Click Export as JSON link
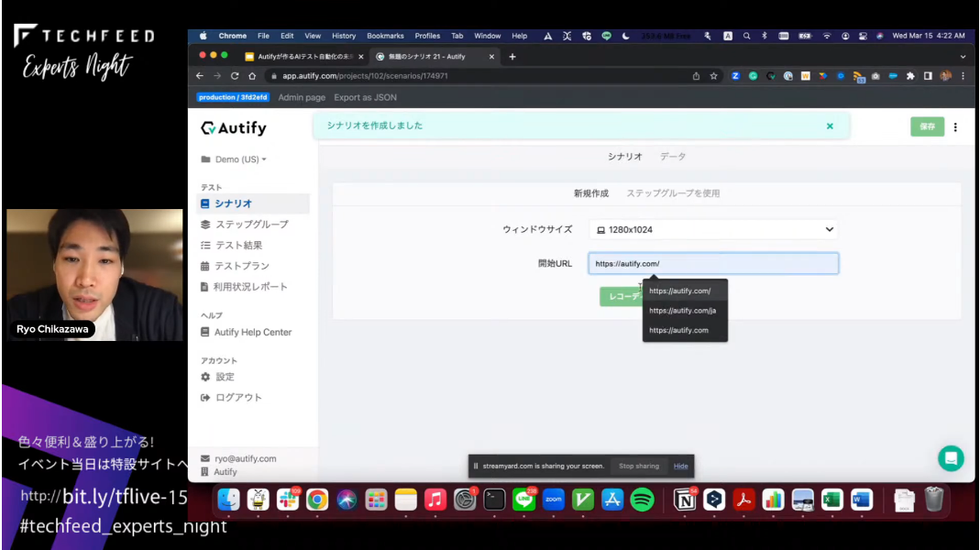This screenshot has height=550, width=980. 365,97
